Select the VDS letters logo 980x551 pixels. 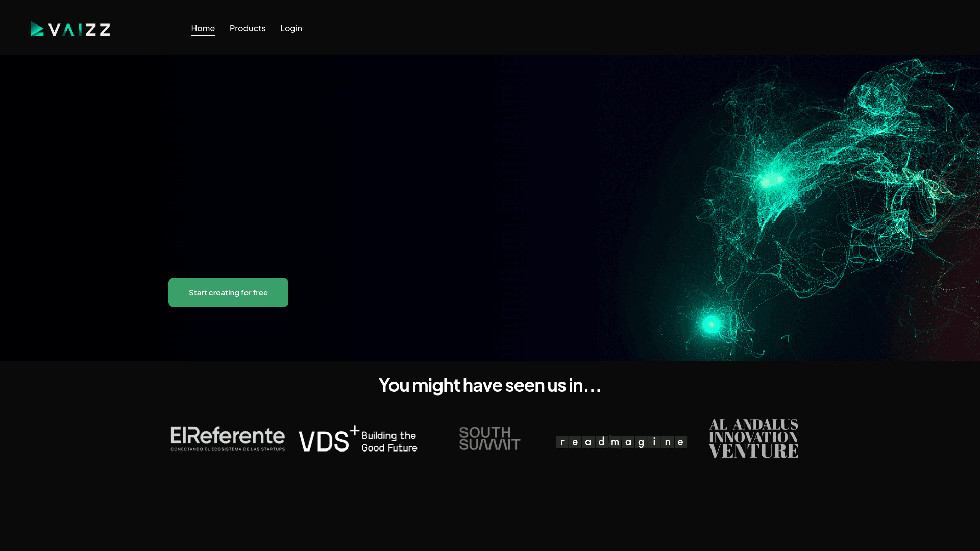(324, 441)
